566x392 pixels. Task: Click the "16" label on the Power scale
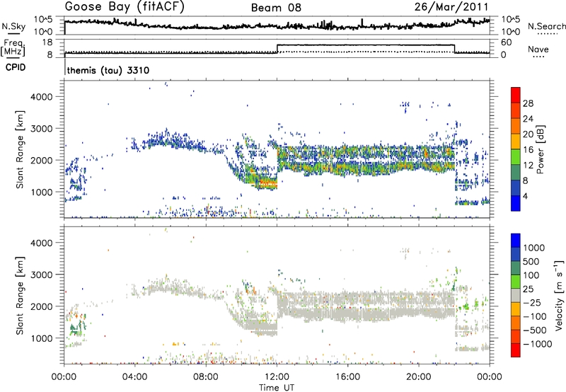pyautogui.click(x=528, y=150)
